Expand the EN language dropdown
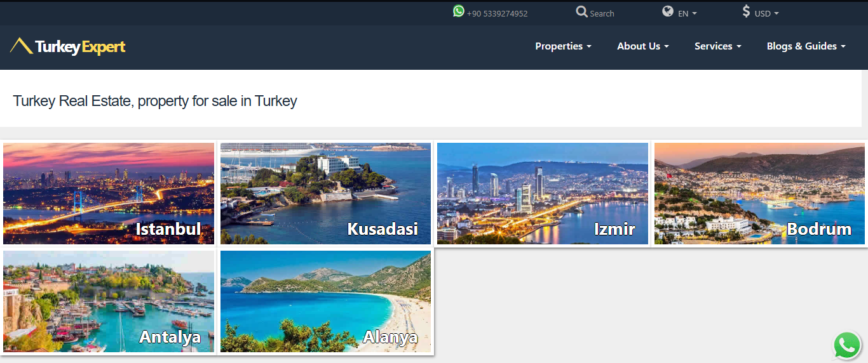 [687, 13]
